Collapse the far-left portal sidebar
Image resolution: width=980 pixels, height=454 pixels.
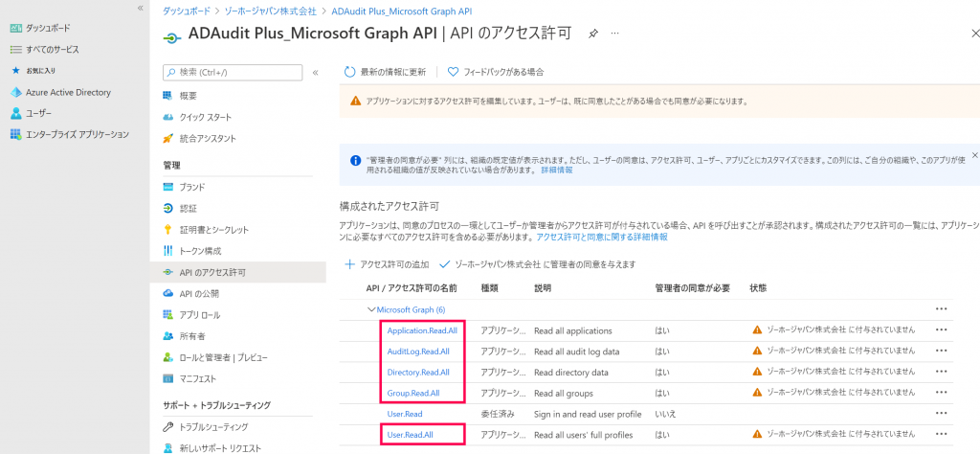(x=141, y=8)
